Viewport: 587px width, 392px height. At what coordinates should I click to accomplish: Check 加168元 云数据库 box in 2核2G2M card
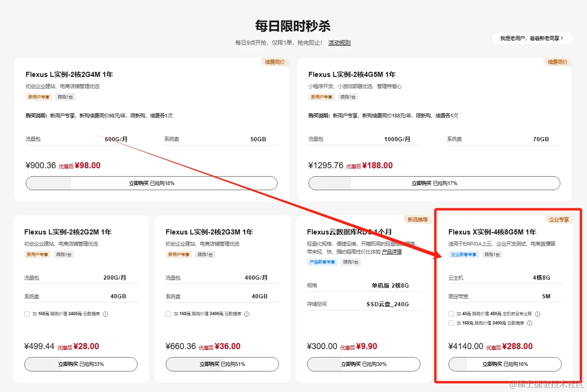(x=27, y=314)
